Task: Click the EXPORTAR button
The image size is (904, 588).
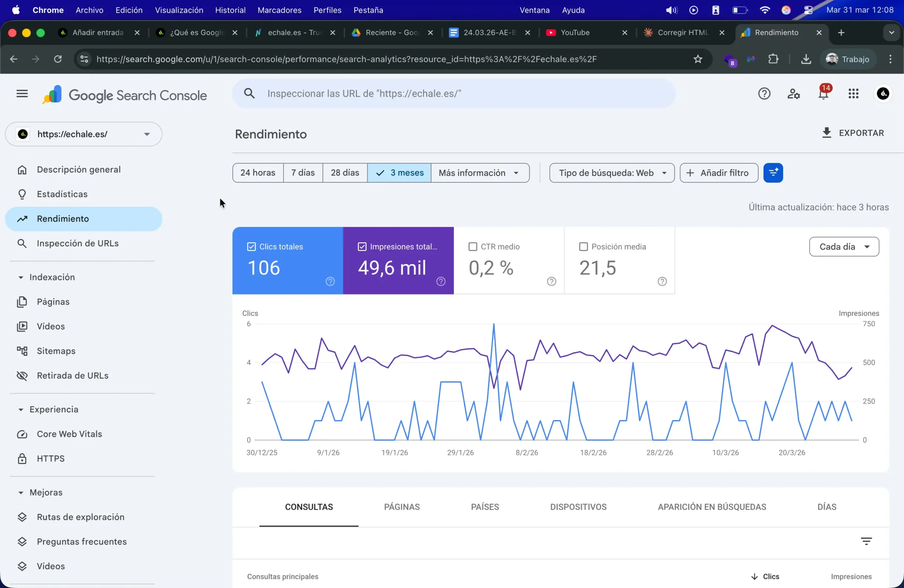Action: pos(853,132)
